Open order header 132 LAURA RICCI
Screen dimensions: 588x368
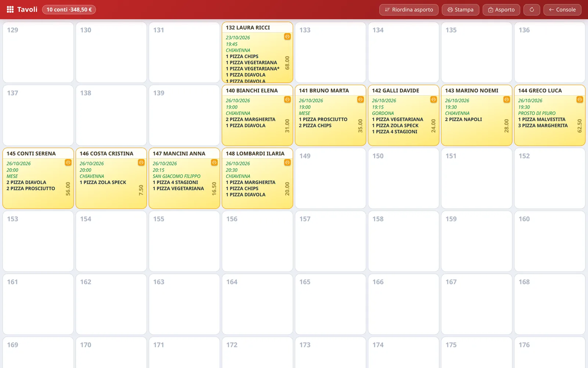coord(257,28)
